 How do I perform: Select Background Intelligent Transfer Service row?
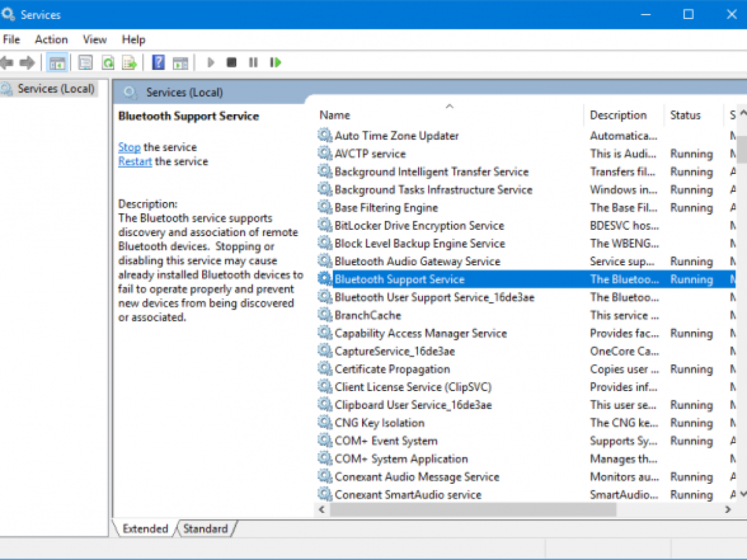[527, 172]
